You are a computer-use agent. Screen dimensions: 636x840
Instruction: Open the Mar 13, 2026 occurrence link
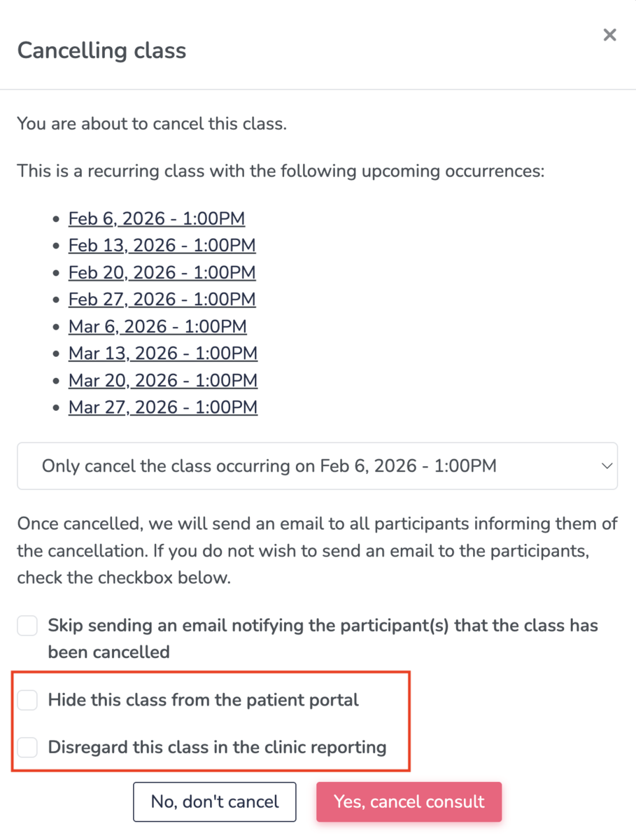(x=163, y=353)
